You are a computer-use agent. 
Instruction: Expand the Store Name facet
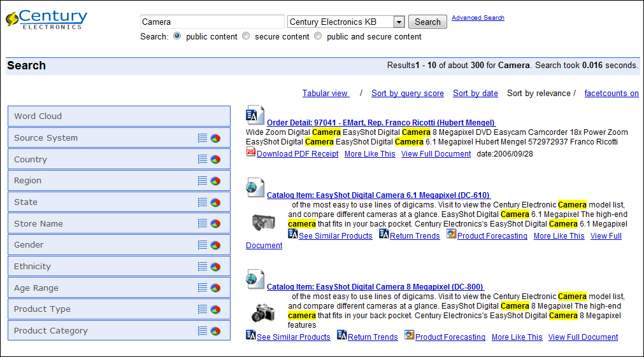119,223
